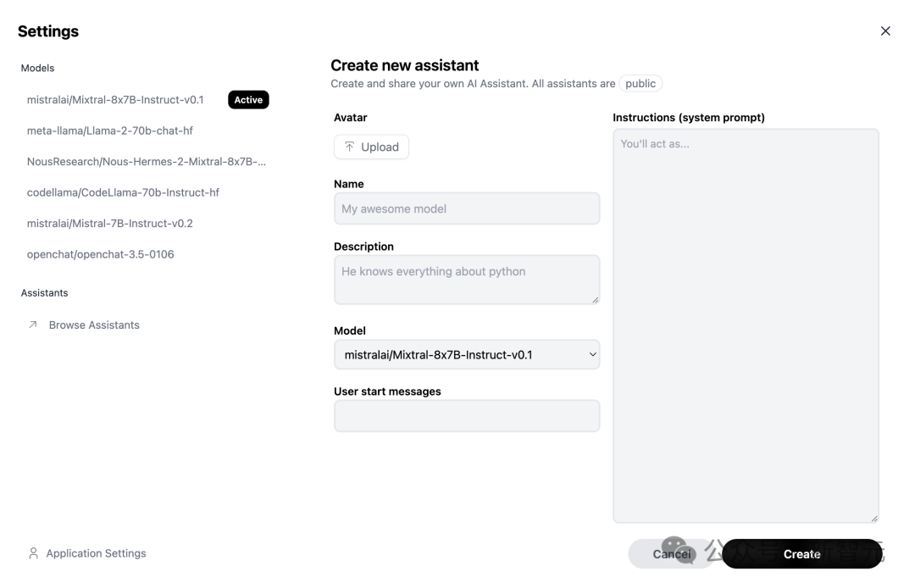Focus the User start messages field
915x588 pixels.
pos(467,416)
